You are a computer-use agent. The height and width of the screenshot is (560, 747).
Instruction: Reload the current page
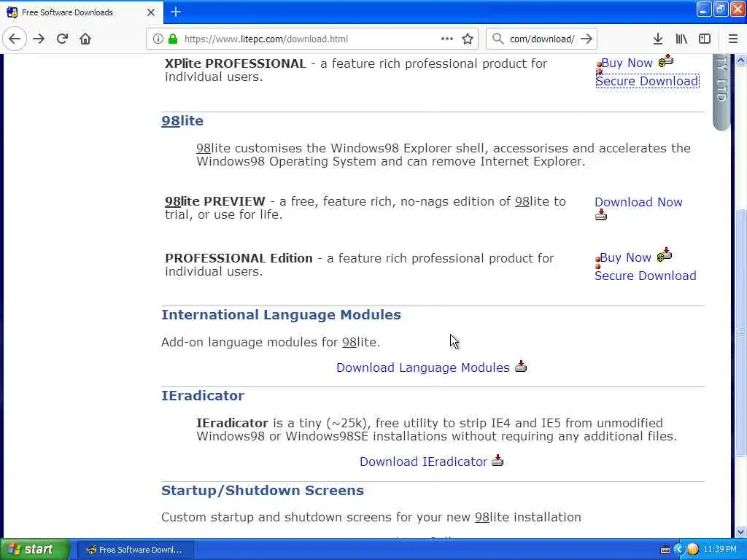tap(62, 39)
